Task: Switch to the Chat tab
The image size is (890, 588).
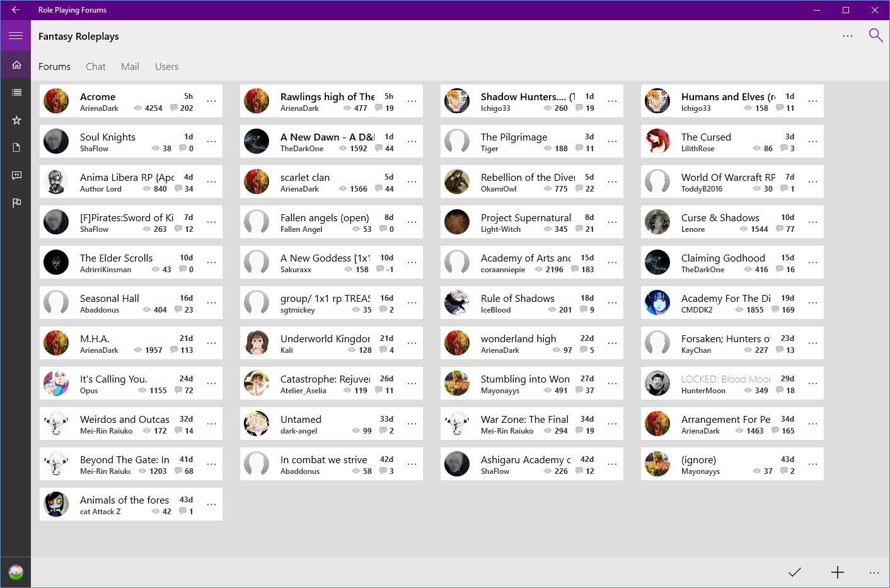Action: pos(95,66)
